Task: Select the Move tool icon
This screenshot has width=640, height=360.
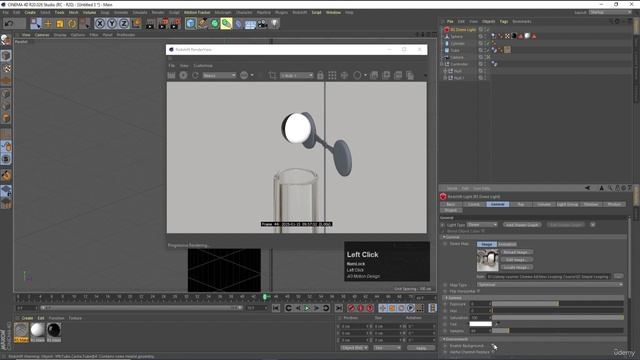Action: [48, 24]
